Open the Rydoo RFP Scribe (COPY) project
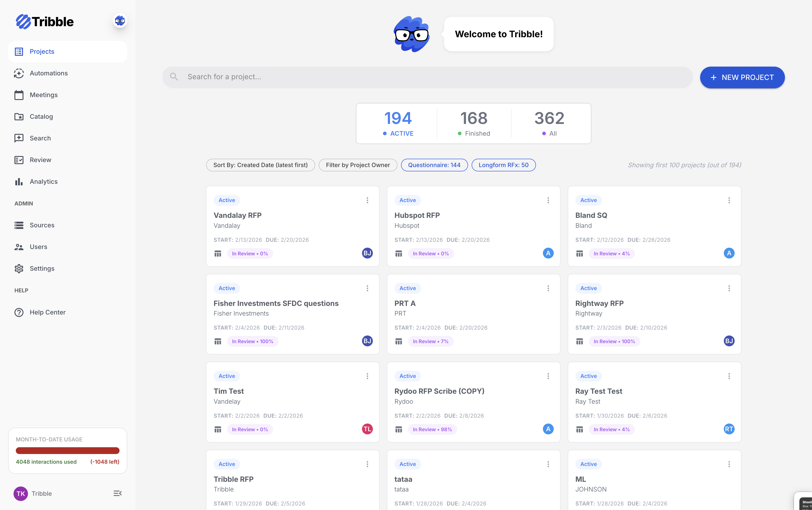Screen dimensions: 812x510 click(439, 391)
